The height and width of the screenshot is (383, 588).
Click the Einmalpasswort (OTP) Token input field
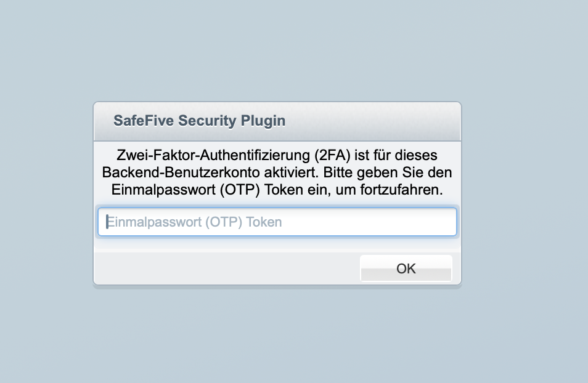(277, 222)
